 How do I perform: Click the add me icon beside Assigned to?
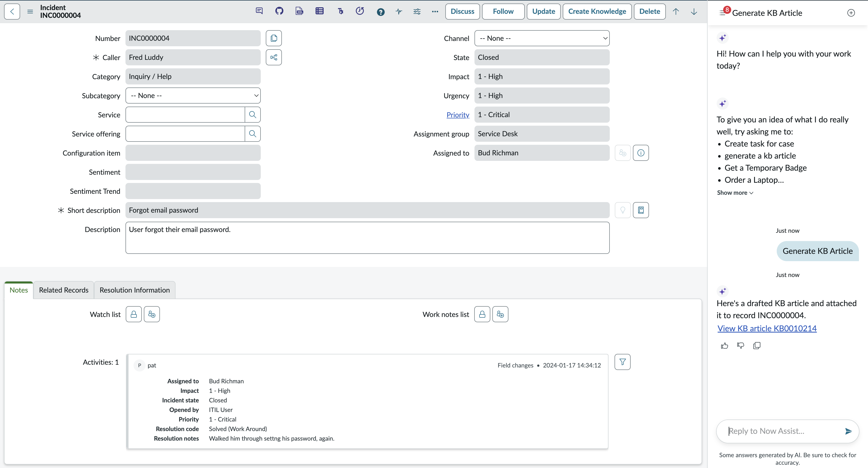[x=623, y=153]
